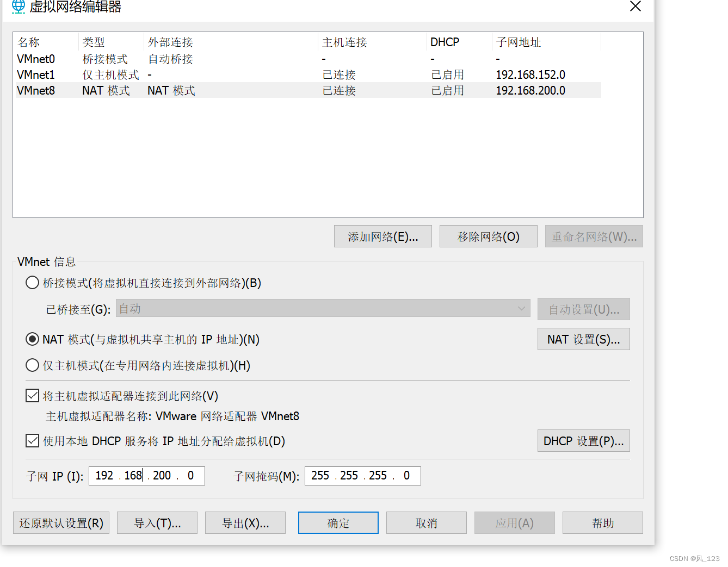Select the VMnet0 row in the list
Image resolution: width=728 pixels, height=567 pixels.
pyautogui.click(x=309, y=59)
